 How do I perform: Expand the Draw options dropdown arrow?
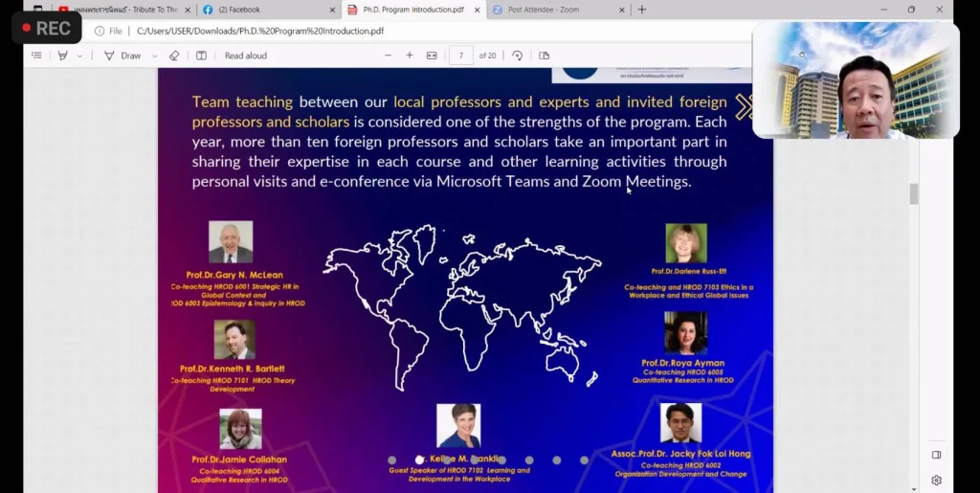(x=153, y=56)
